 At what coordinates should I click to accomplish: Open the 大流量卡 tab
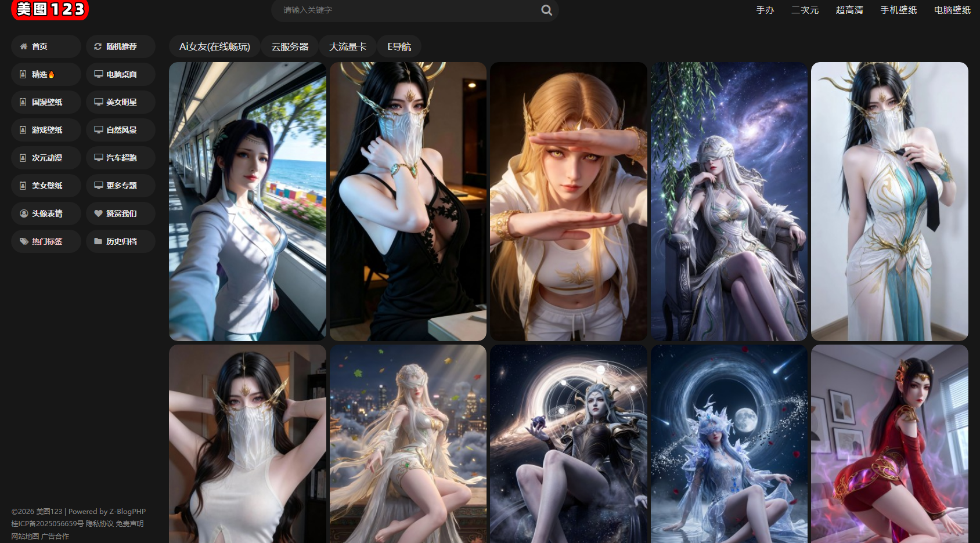pos(348,46)
